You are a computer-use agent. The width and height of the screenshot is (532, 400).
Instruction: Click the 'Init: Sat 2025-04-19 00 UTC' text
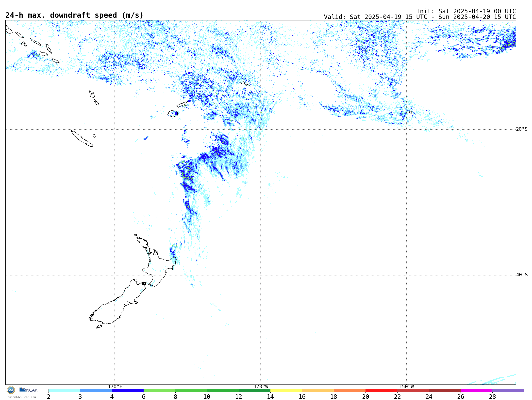coord(466,11)
